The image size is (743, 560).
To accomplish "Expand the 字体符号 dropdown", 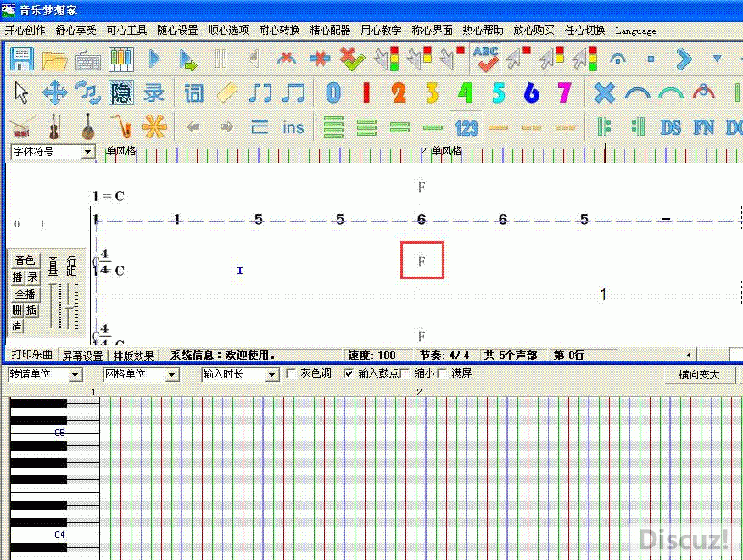I will tap(88, 152).
